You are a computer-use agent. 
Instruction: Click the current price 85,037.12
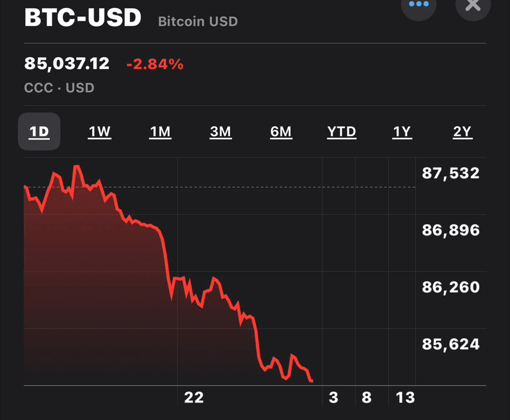[66, 63]
